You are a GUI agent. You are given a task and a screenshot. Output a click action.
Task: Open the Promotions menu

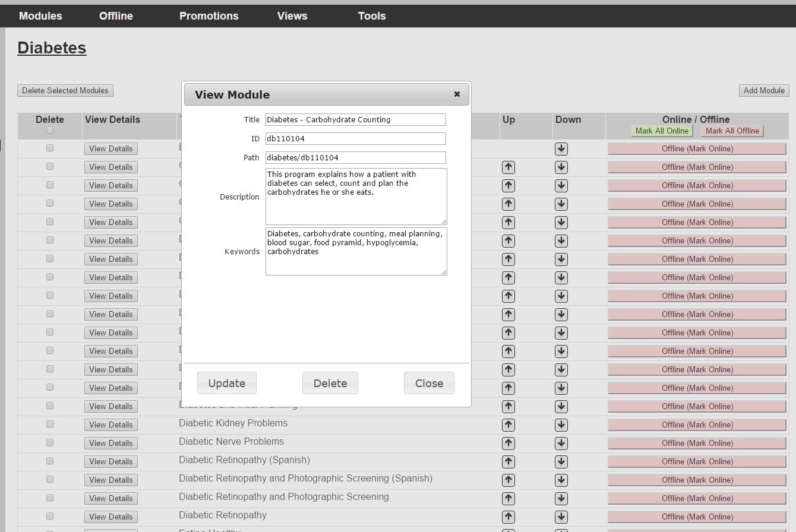(x=209, y=16)
